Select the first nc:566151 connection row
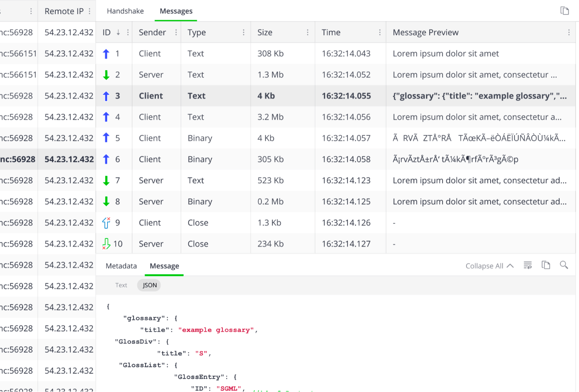 [x=48, y=54]
